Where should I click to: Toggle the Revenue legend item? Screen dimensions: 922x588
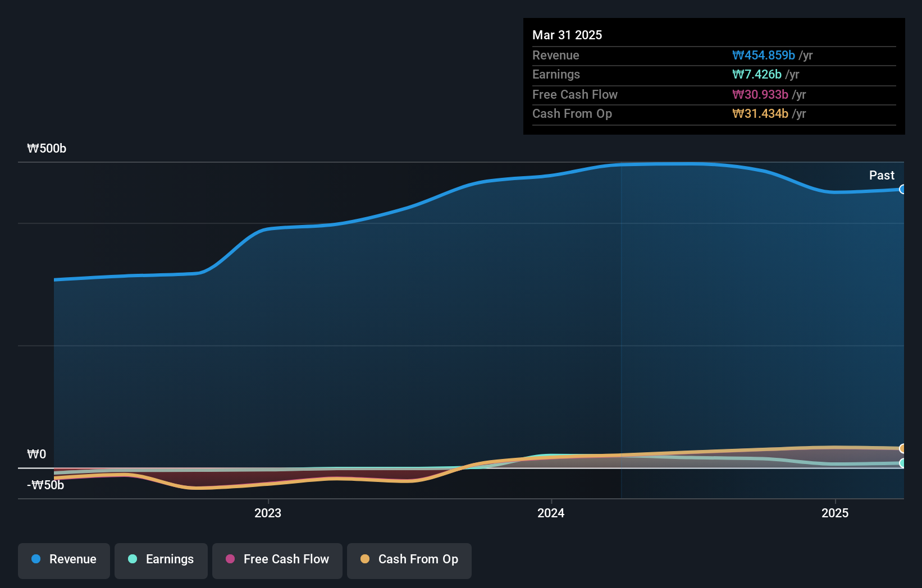point(63,559)
